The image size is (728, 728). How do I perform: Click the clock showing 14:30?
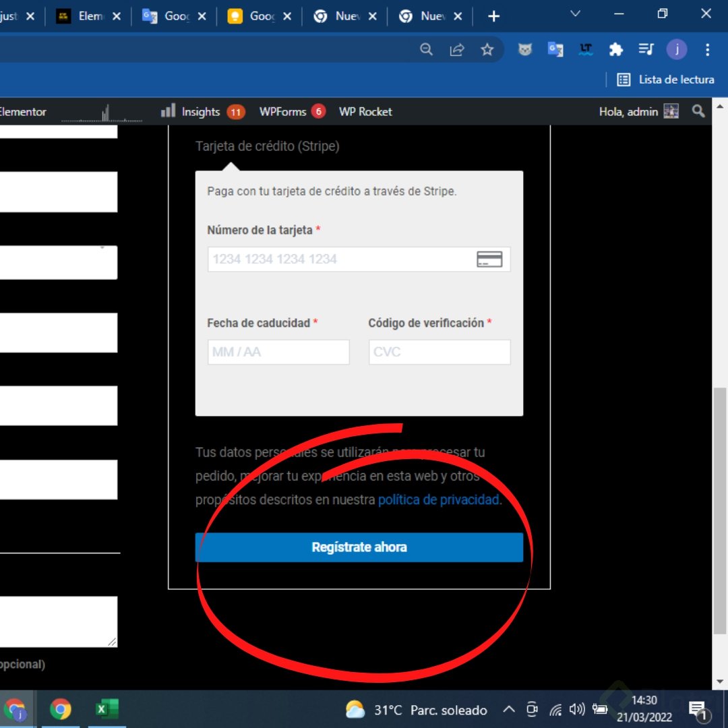click(644, 700)
